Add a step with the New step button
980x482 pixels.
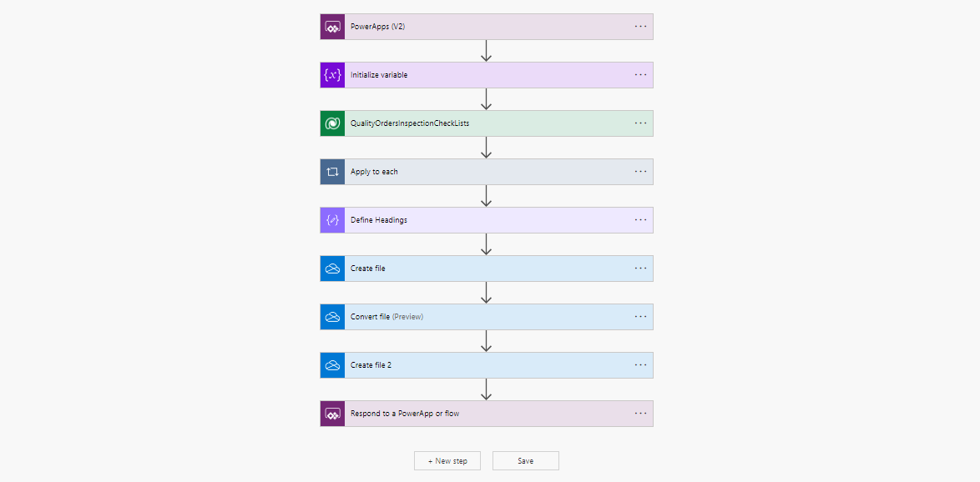[x=447, y=461]
